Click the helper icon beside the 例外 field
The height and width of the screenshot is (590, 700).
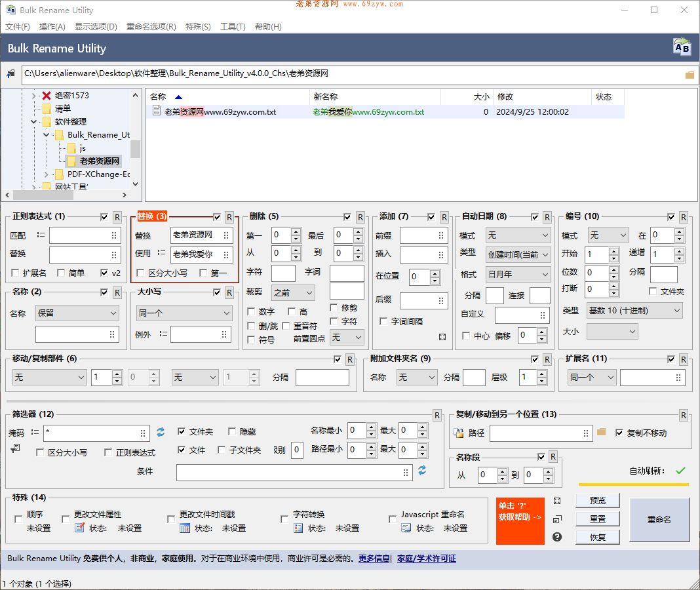click(x=163, y=334)
